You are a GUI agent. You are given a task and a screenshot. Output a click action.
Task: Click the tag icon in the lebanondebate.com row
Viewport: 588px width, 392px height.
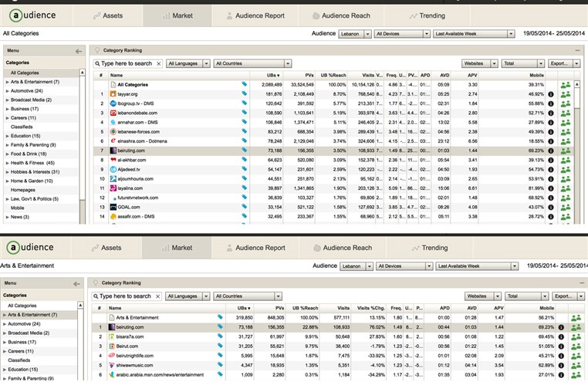click(244, 113)
